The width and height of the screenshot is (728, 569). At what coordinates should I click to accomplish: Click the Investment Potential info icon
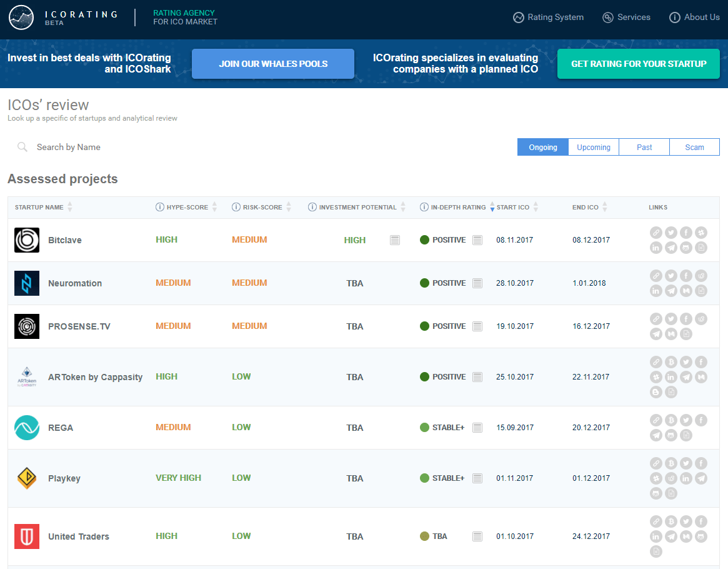312,207
